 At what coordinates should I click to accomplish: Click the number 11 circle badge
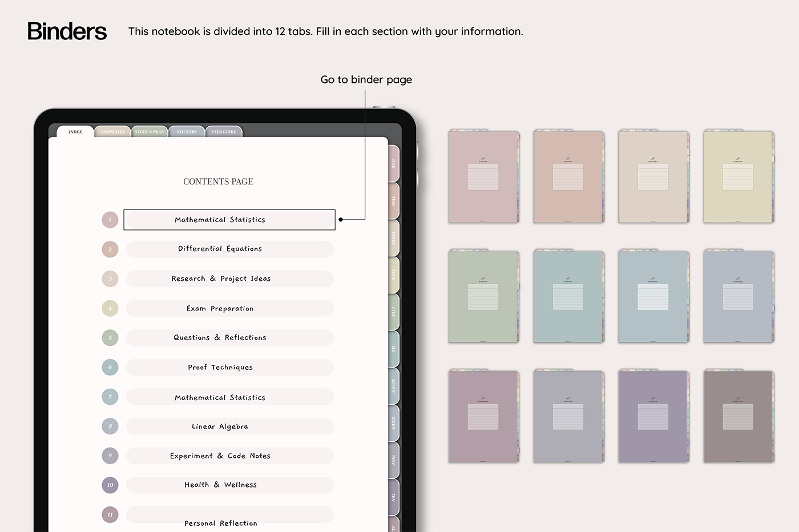(110, 514)
